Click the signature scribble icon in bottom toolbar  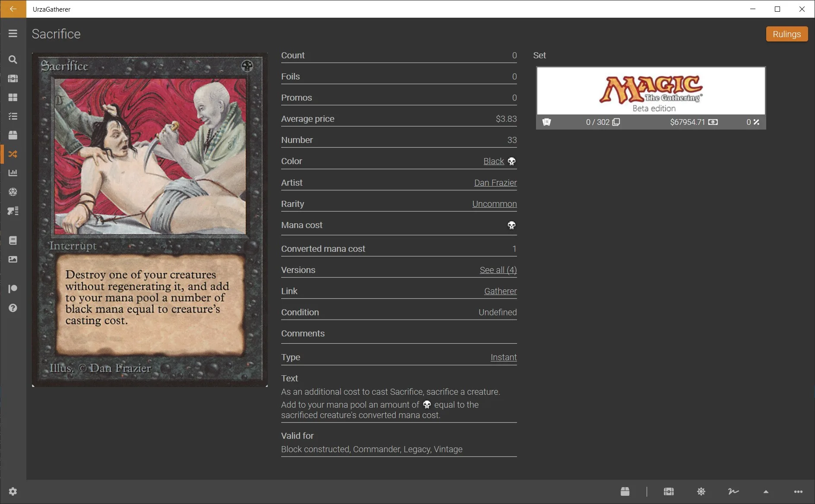(733, 491)
